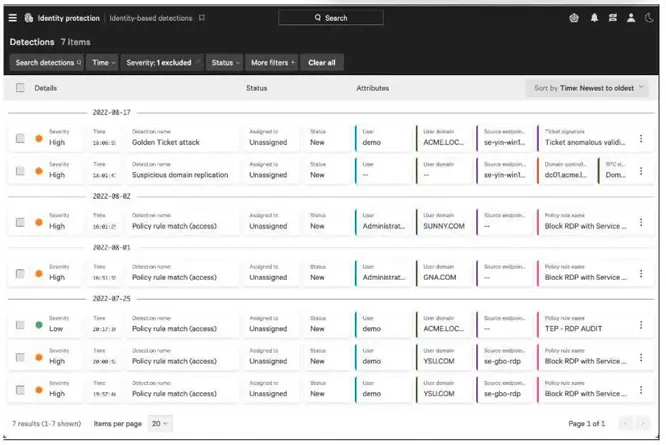This screenshot has width=666, height=445.
Task: Click the Identity protection shield icon
Action: (x=29, y=18)
